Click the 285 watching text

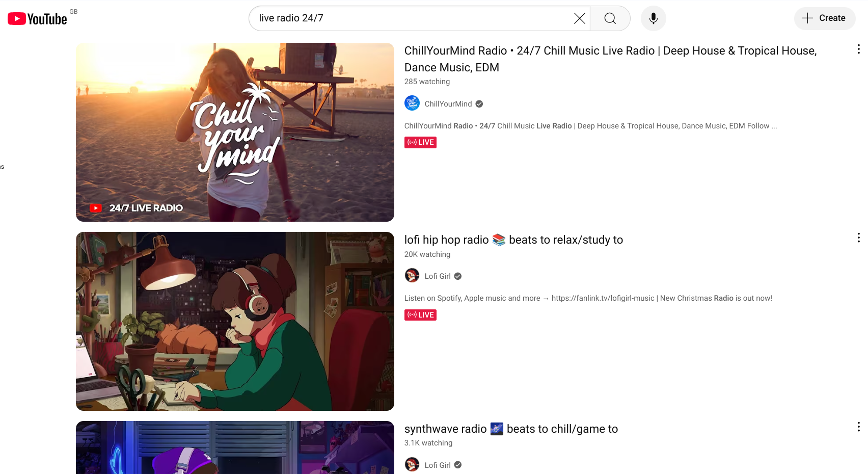[427, 82]
